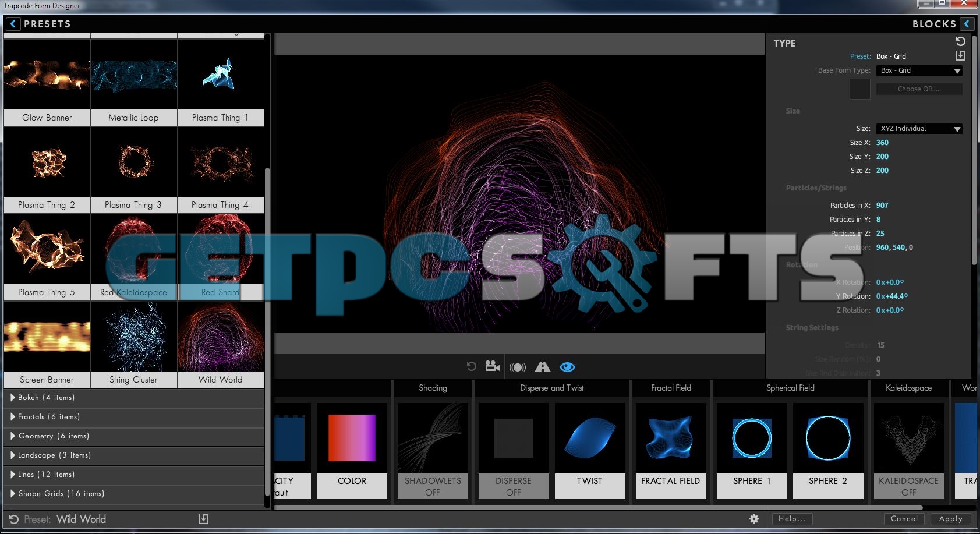The width and height of the screenshot is (980, 534).
Task: Select the String Cluster preset
Action: coord(134,345)
